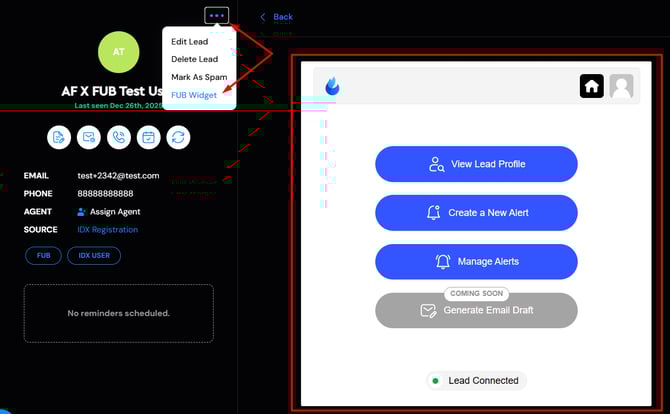Choose Delete Lead in dropdown menu

click(194, 60)
